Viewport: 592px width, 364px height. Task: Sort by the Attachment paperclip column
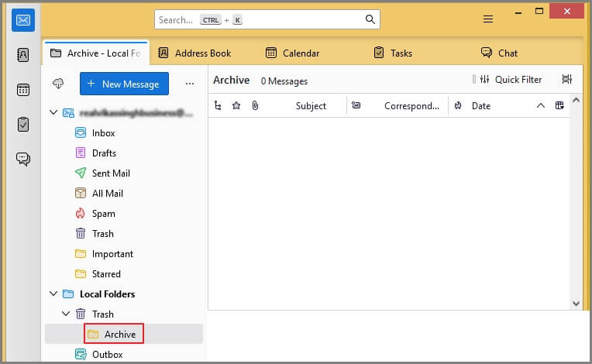255,105
